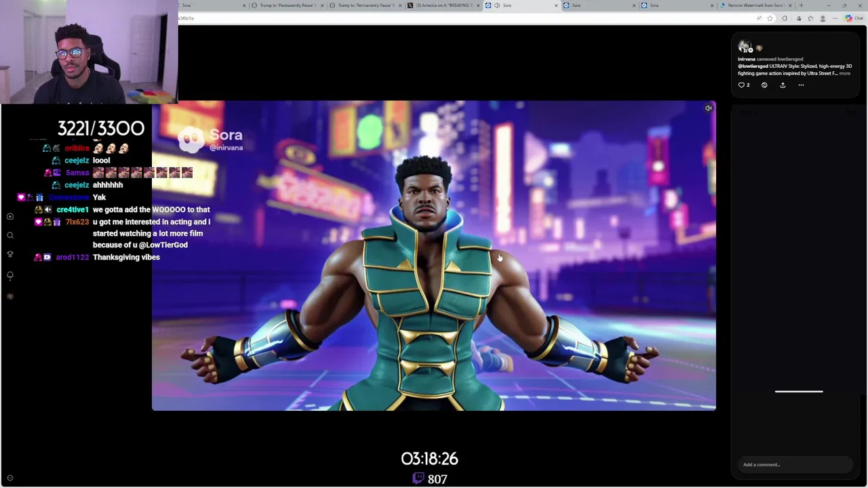Open Copilot Chat button in the browser toolbar

click(x=853, y=18)
